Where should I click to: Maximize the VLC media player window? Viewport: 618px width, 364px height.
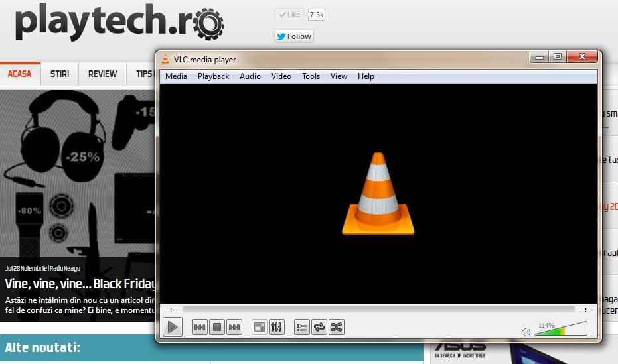(558, 57)
